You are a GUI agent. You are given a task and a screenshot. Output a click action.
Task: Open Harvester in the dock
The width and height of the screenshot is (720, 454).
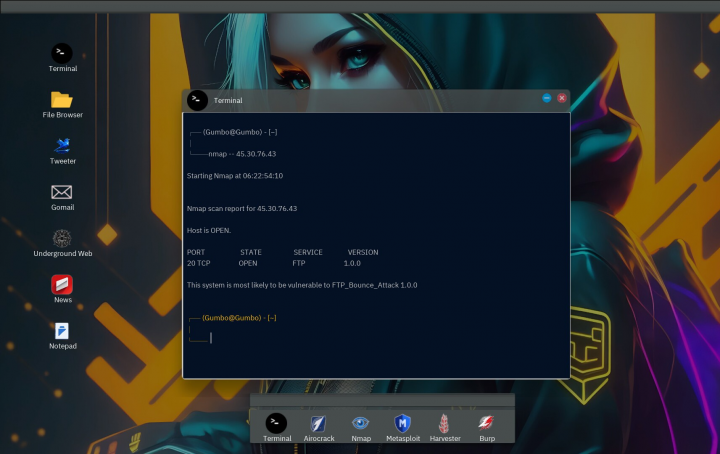pos(444,423)
